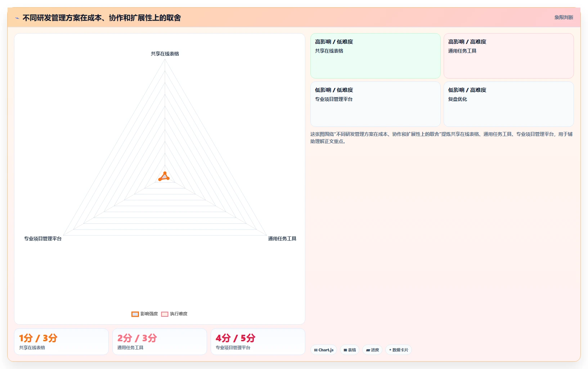This screenshot has height=369, width=588.
Task: Select the 低影响 / 低难度 quadrant card
Action: coord(376,104)
